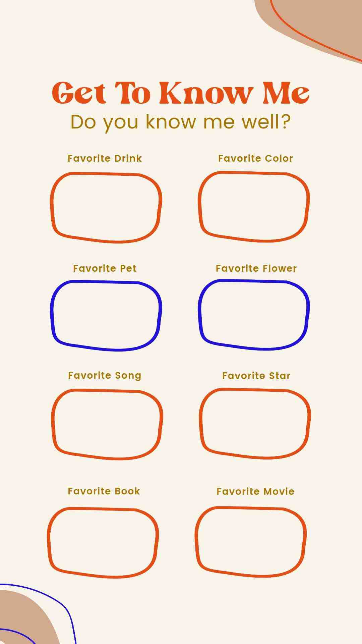This screenshot has height=644, width=362.
Task: Click the tan blob shape at bottom left
Action: point(23,621)
